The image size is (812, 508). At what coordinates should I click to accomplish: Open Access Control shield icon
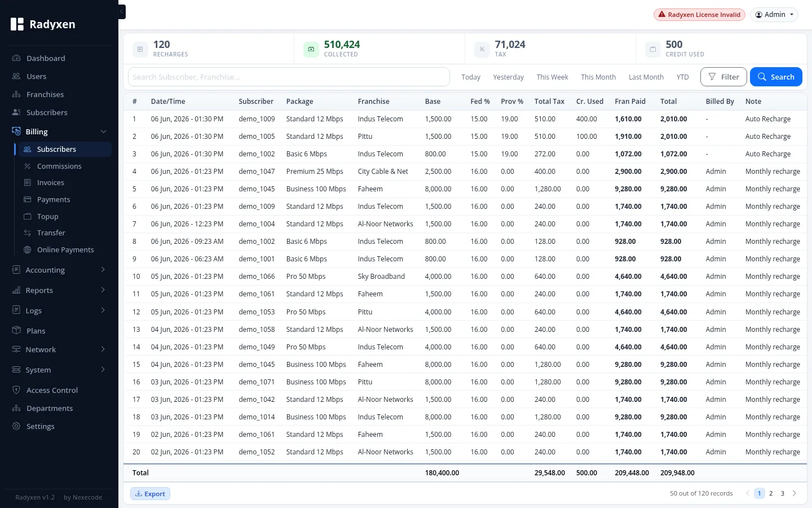pos(16,390)
